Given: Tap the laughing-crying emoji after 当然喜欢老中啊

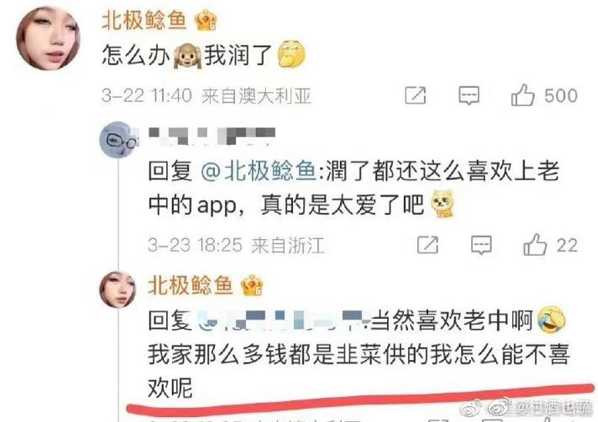Looking at the screenshot, I should pyautogui.click(x=551, y=319).
